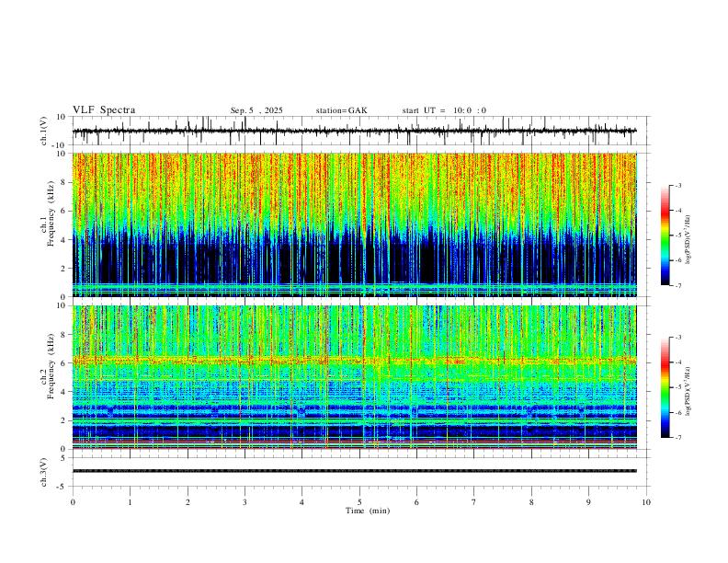This screenshot has width=728, height=563.
Task: Click the '8' tick on the time axis
Action: (531, 502)
